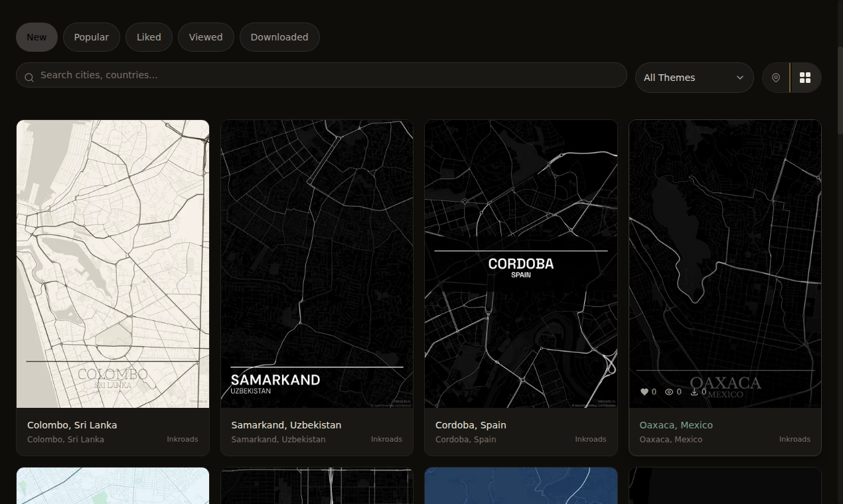Open the "All Themes" dropdown

point(694,78)
